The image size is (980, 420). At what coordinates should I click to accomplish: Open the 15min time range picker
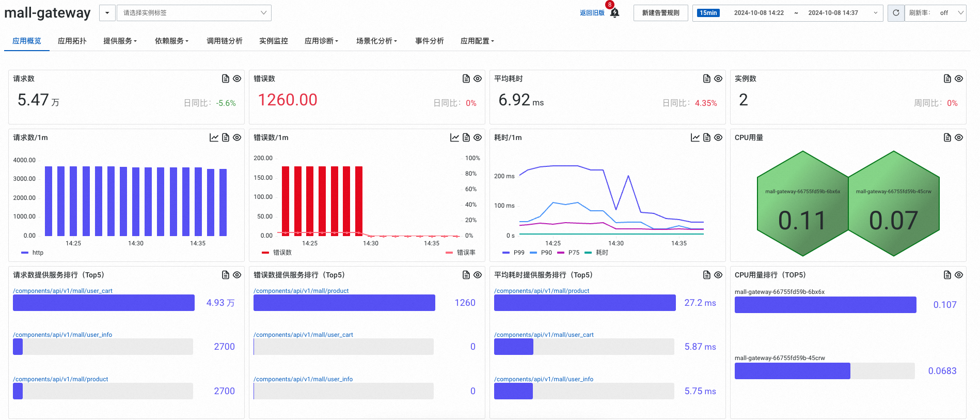tap(788, 13)
